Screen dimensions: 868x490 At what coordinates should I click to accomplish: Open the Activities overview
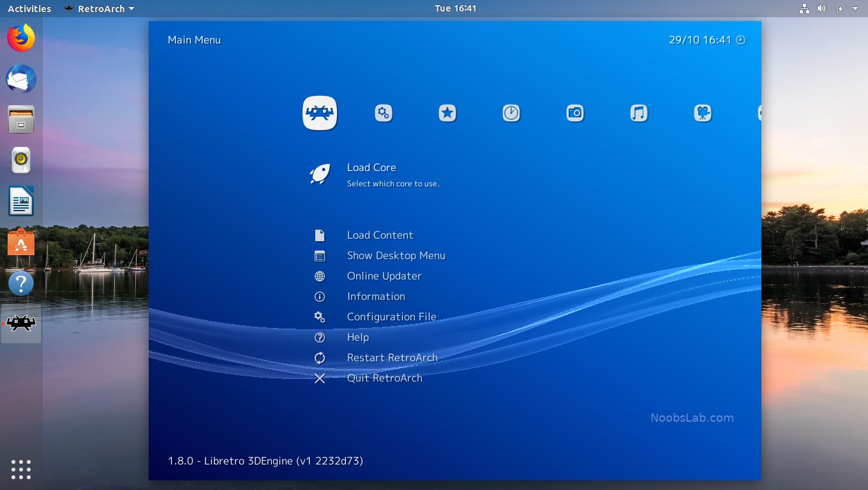(29, 8)
